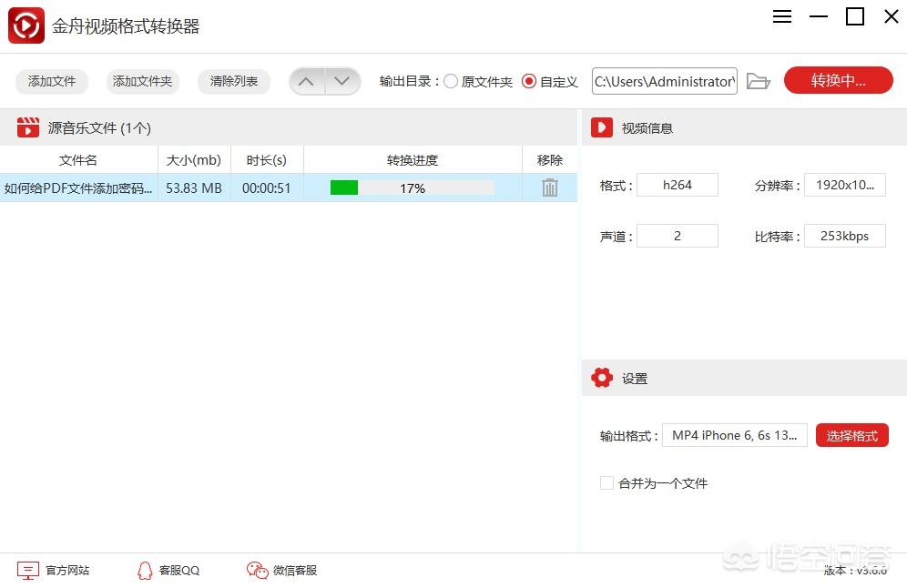Click the app logo icon in the title bar
The height and width of the screenshot is (588, 907).
[26, 25]
